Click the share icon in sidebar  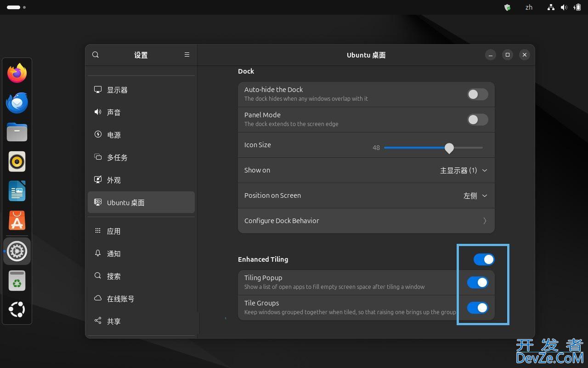coord(98,321)
